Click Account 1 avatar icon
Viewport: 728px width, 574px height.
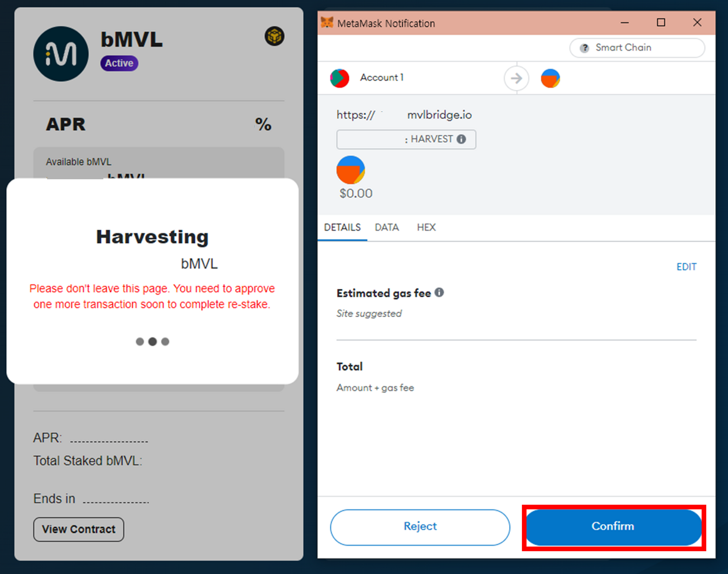[x=339, y=78]
